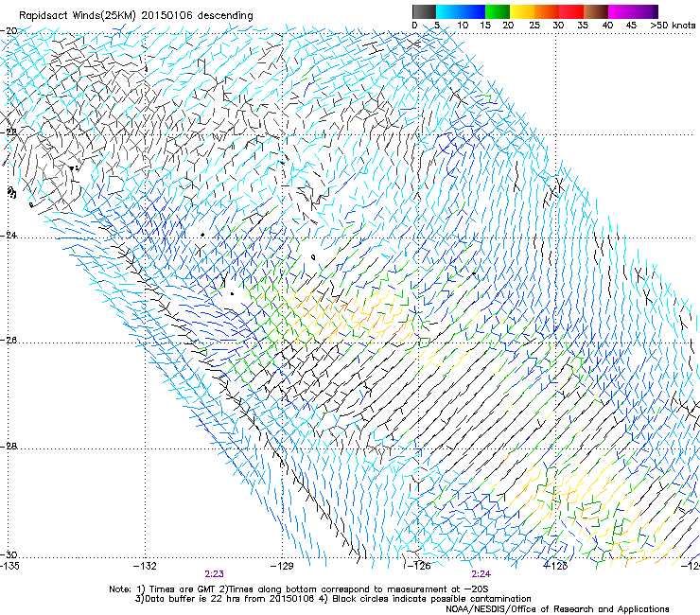Click the '-30' latitude axis label
This screenshot has height=615, width=700.
pyautogui.click(x=9, y=554)
